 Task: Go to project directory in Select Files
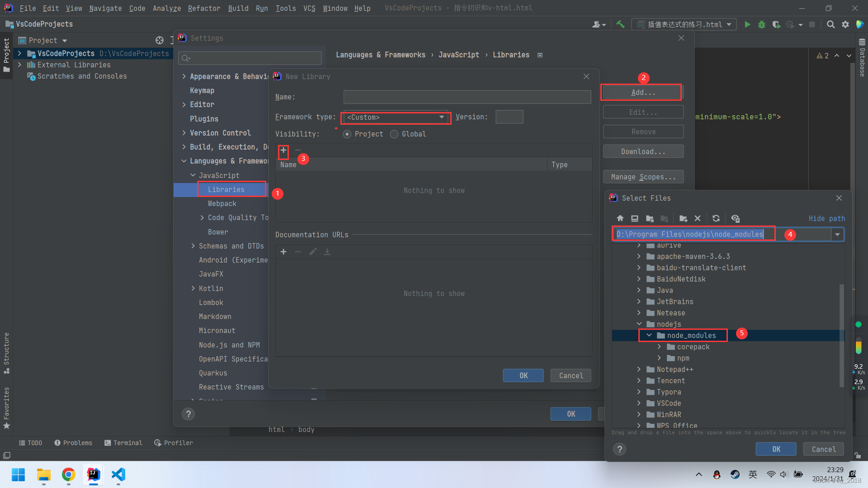coord(650,218)
